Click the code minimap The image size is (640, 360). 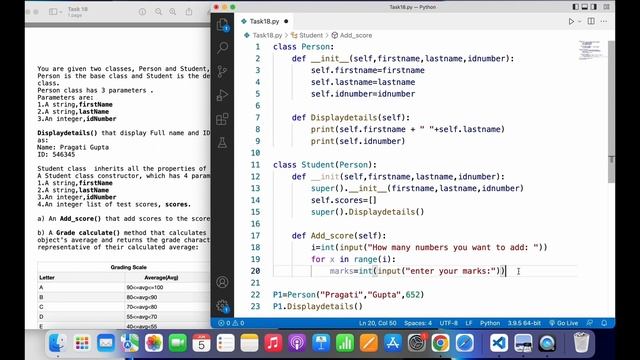click(x=590, y=50)
